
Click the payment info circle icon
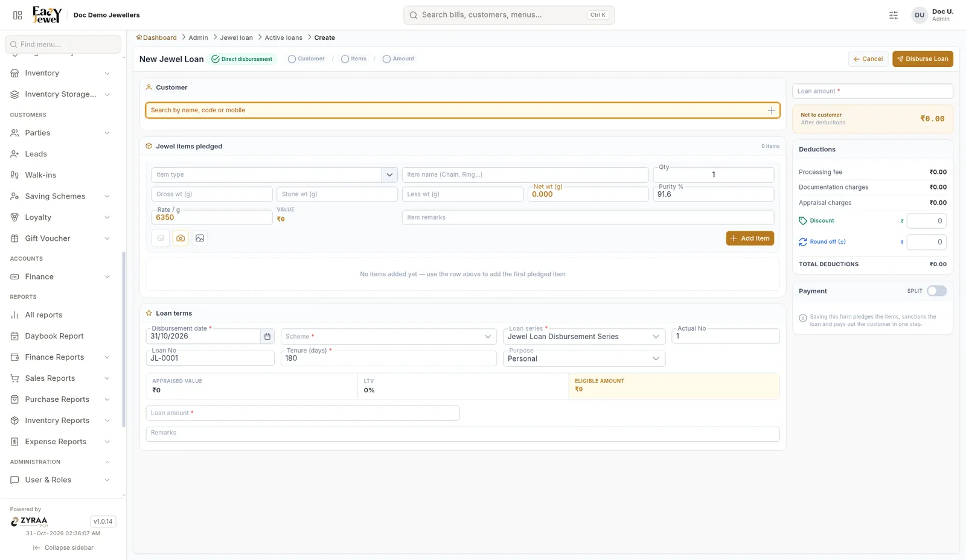click(x=803, y=318)
